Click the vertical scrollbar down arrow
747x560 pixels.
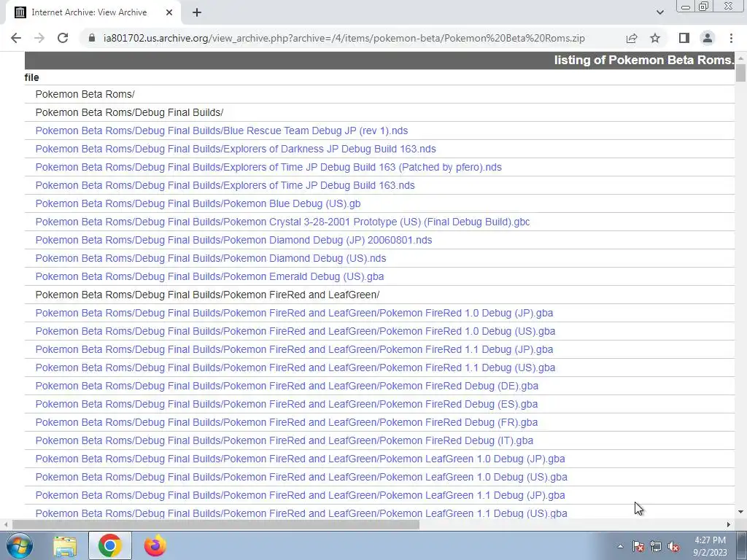pos(740,513)
